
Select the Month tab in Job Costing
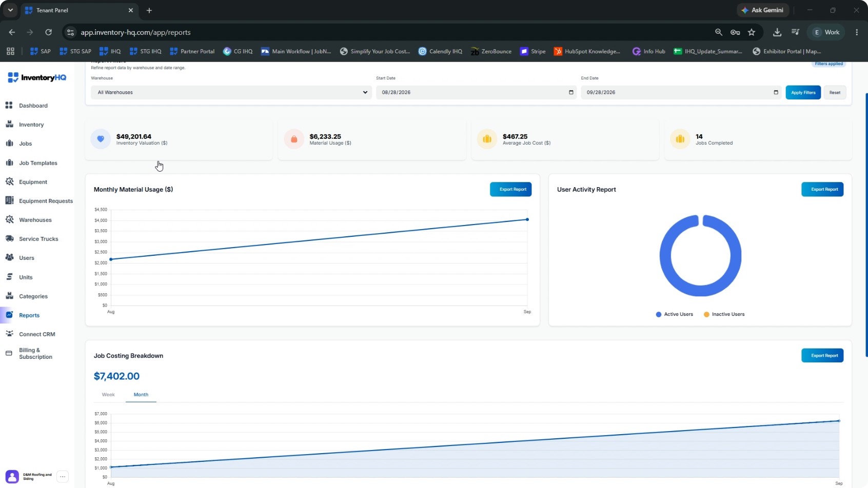point(141,395)
